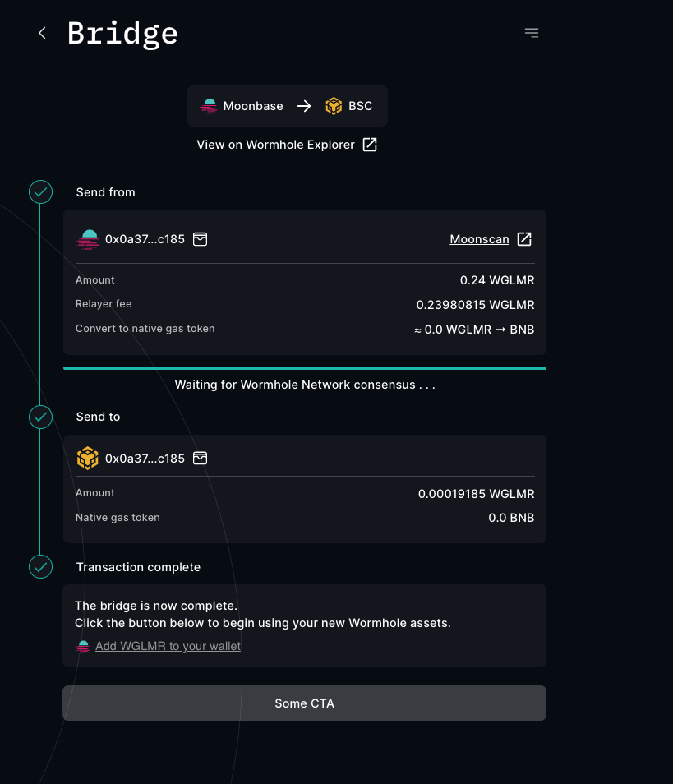The width and height of the screenshot is (673, 784).
Task: Click the Wormhole consensus progress bar
Action: tap(304, 367)
